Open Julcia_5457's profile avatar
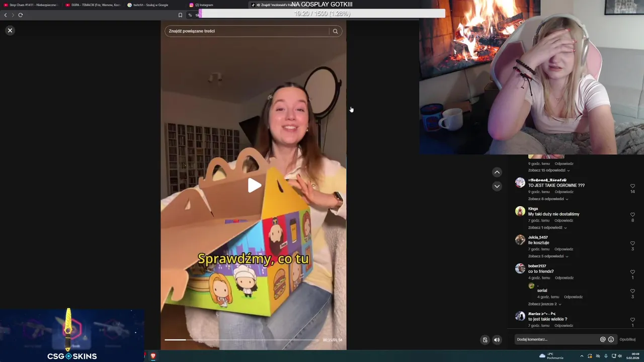The width and height of the screenshot is (644, 362). coord(520,240)
